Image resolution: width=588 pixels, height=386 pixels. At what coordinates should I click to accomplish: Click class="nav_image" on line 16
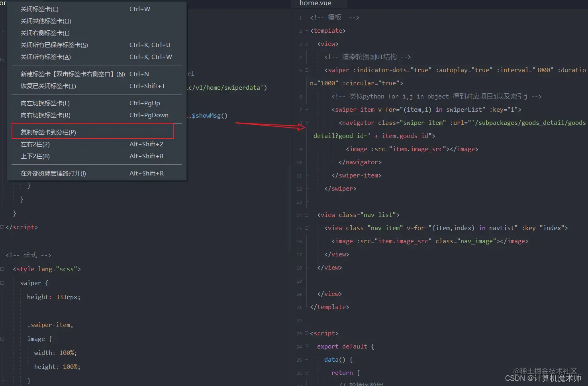466,241
